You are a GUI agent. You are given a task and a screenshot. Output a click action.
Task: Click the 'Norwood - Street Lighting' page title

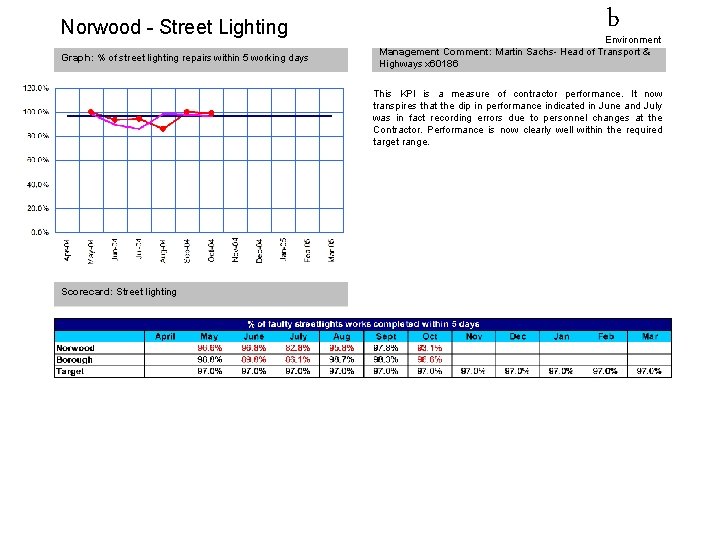coord(174,27)
